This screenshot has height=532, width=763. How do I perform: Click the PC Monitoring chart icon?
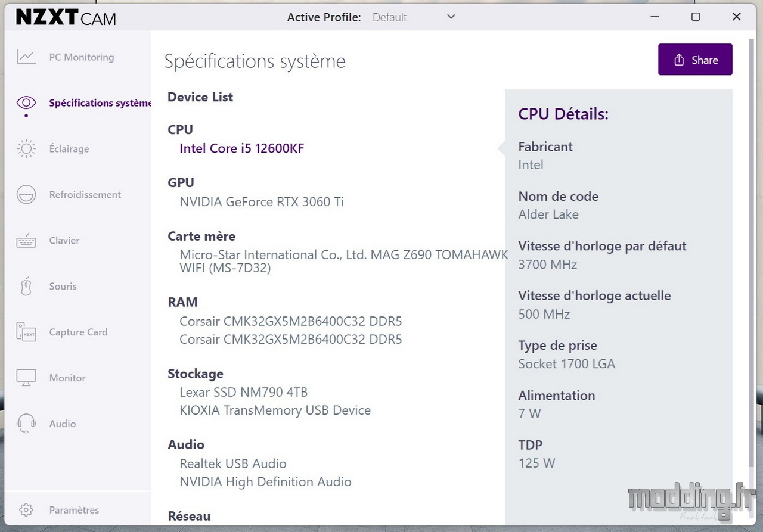click(x=26, y=57)
